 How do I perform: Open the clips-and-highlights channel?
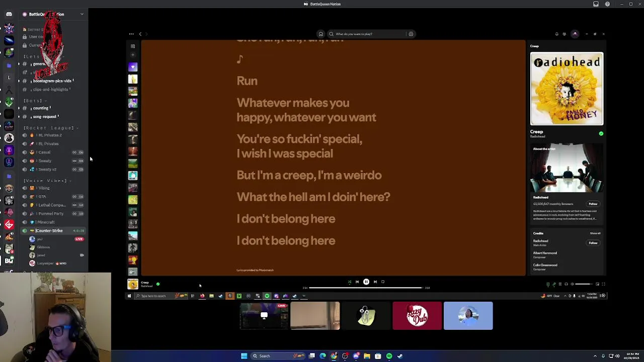(50, 89)
